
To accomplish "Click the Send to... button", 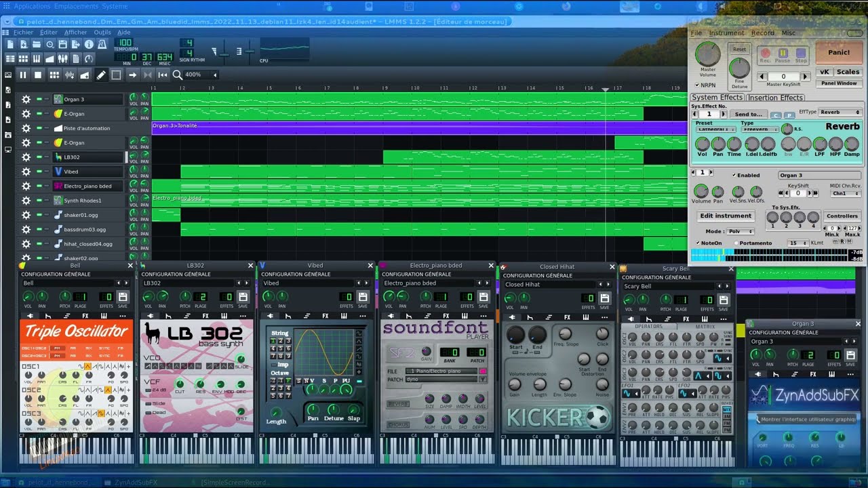I will (x=749, y=115).
